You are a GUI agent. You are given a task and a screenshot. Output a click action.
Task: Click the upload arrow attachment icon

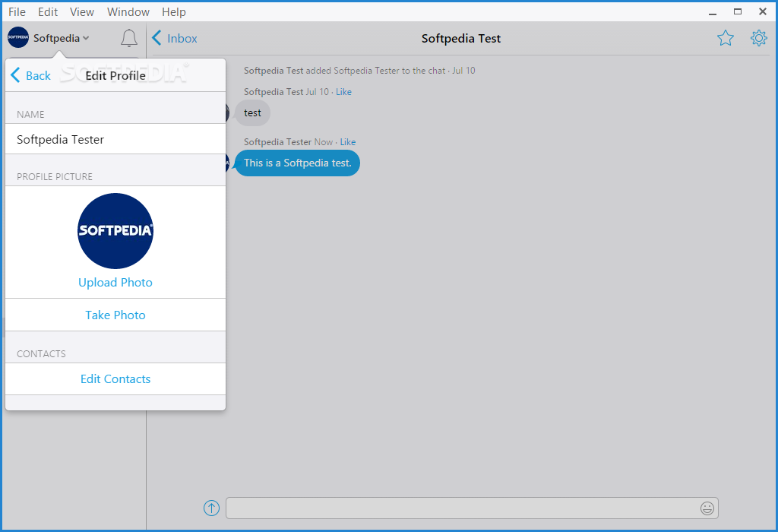(211, 508)
